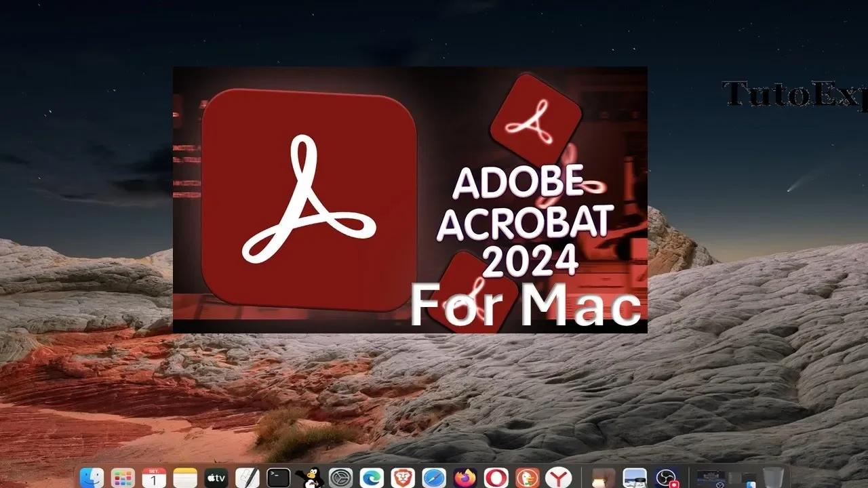Image resolution: width=868 pixels, height=488 pixels.
Task: Open the Trash at the dock's right end
Action: point(774,478)
